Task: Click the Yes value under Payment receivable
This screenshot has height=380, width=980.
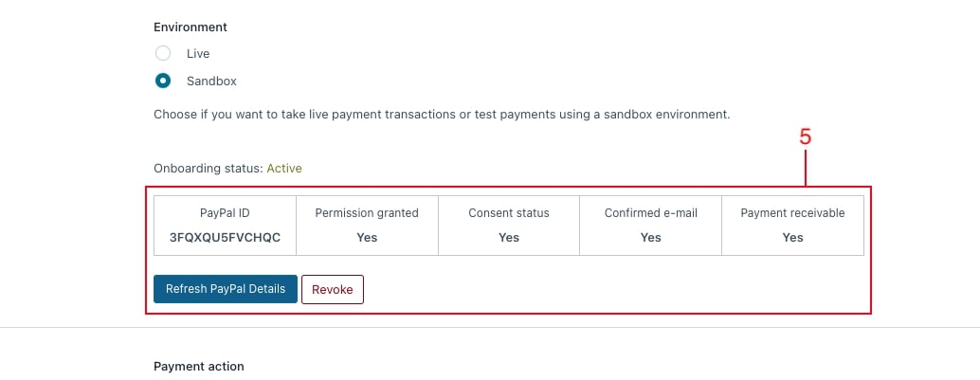Action: point(792,238)
